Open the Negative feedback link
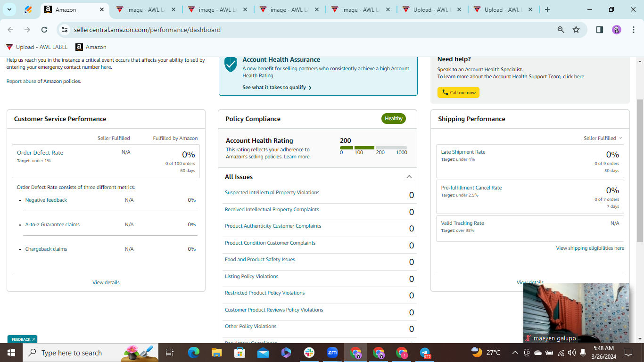Screen dimensions: 644x362 [x=46, y=200]
